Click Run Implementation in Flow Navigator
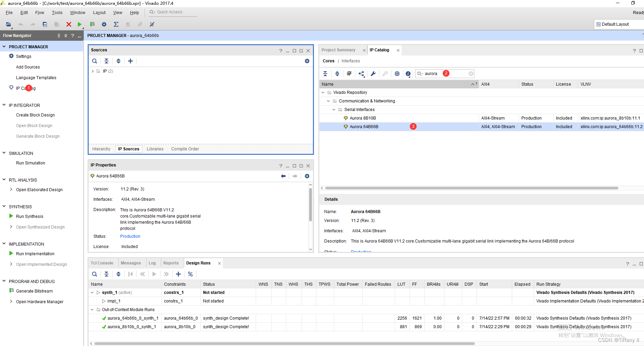Viewport: 644px width, 346px height. click(35, 254)
